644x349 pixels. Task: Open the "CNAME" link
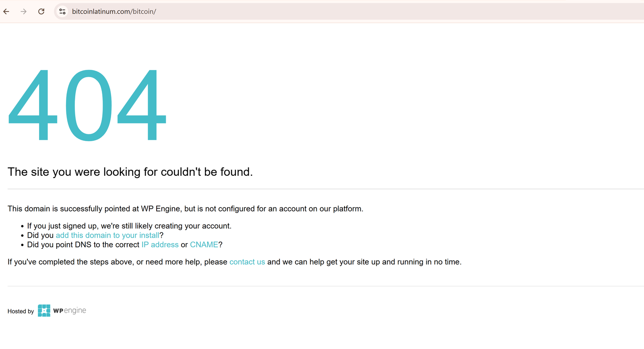pos(204,244)
